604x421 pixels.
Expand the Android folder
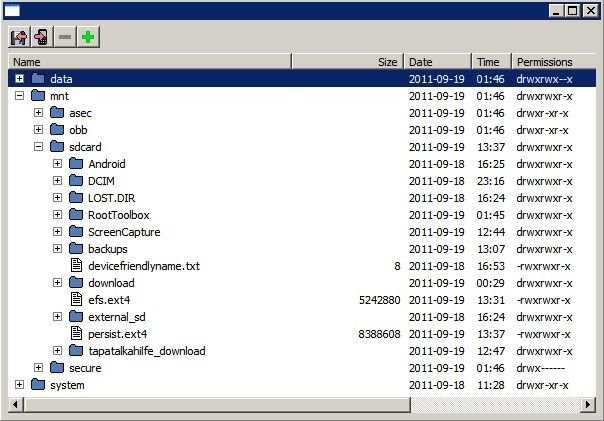(57, 163)
